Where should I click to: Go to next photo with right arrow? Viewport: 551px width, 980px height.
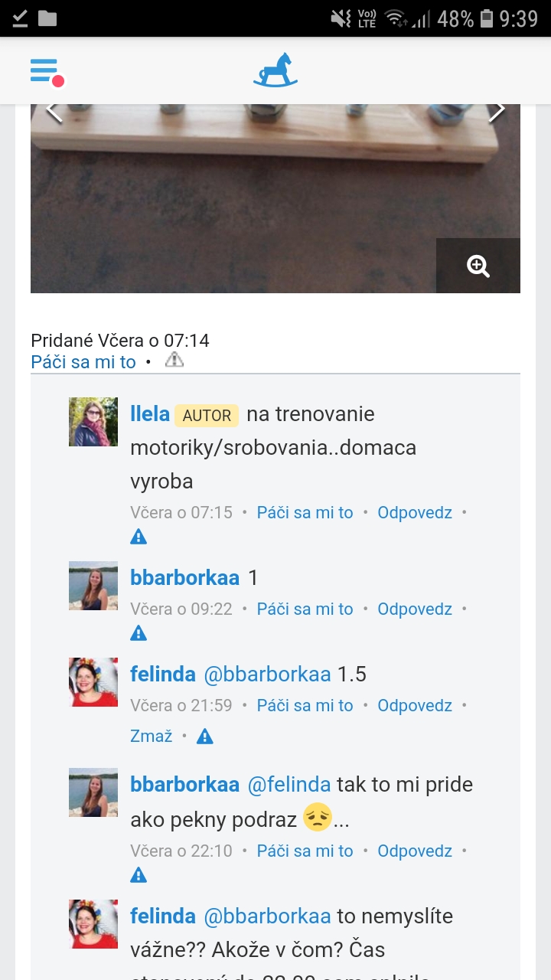click(x=497, y=111)
